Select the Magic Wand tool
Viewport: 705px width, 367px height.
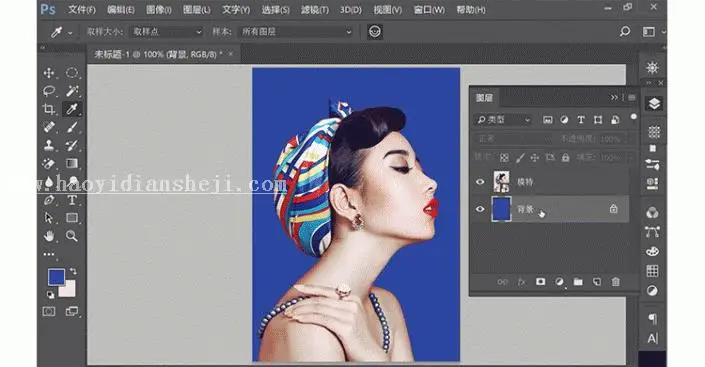72,91
